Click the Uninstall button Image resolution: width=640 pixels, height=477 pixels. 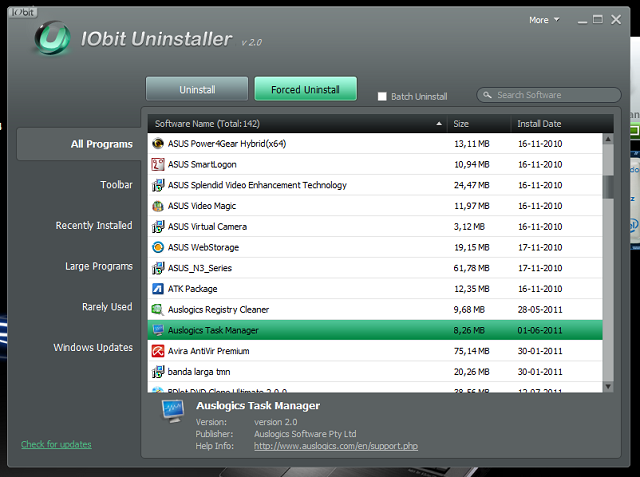tap(197, 89)
